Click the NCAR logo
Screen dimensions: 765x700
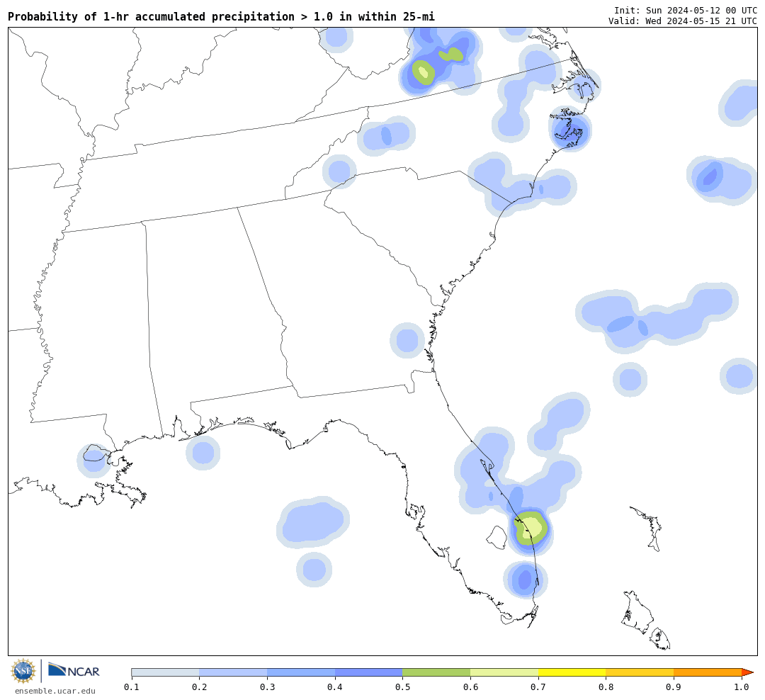point(74,670)
